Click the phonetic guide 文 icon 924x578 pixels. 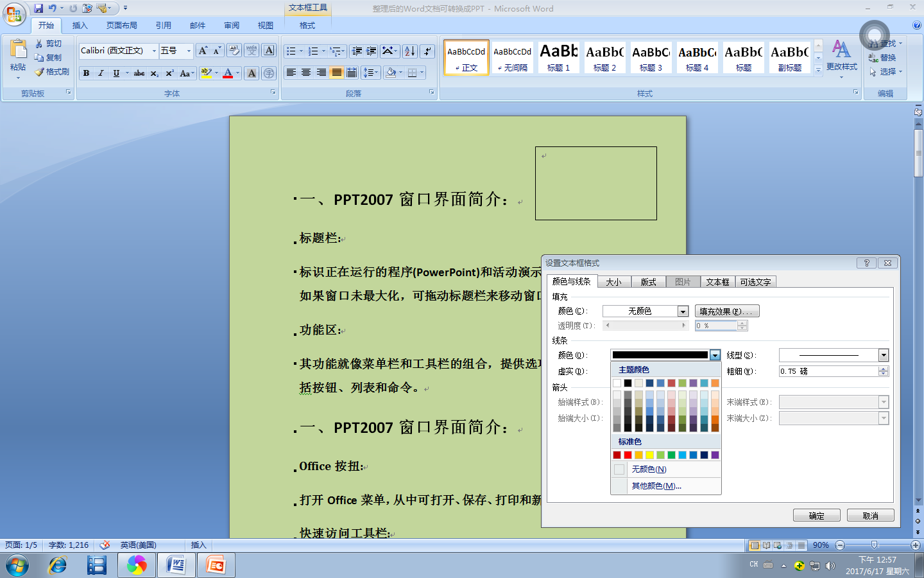[252, 51]
